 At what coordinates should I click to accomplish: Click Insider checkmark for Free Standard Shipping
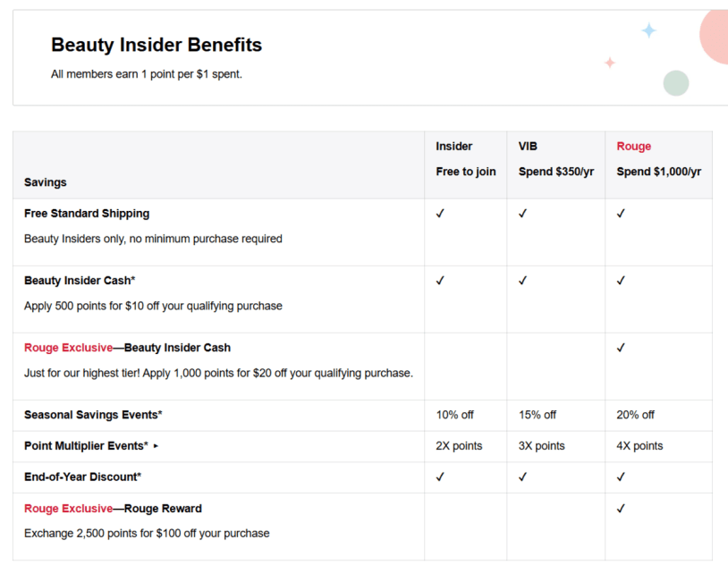(x=440, y=214)
